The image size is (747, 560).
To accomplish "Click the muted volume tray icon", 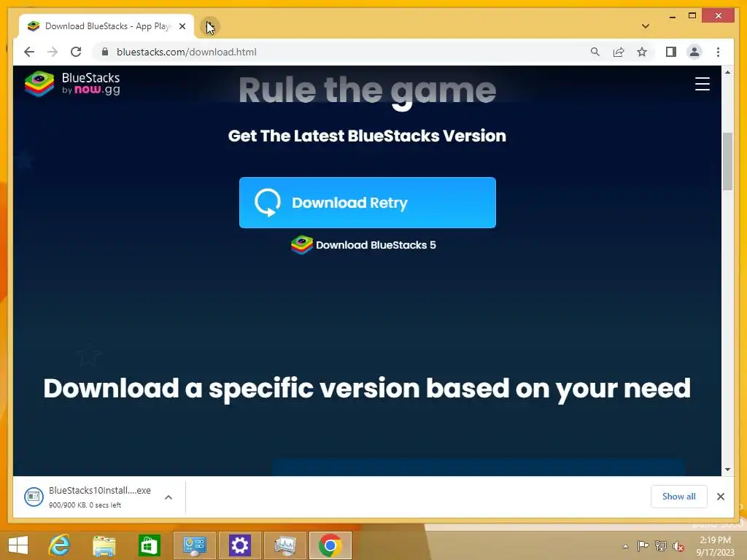I will point(678,546).
